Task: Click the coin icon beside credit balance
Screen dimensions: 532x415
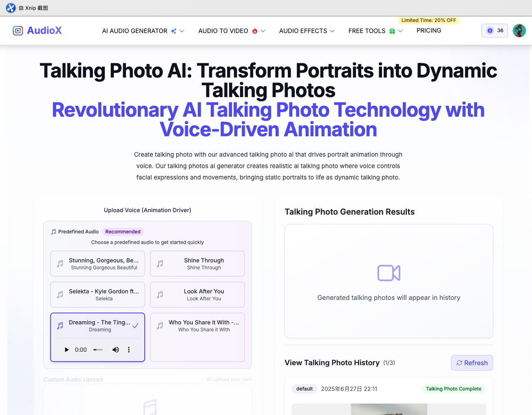Action: click(489, 30)
